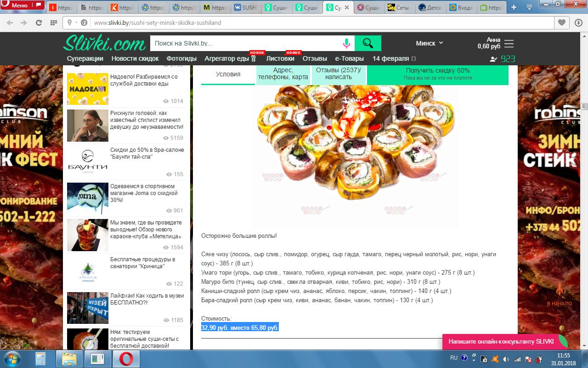Open the Avast antivirus tray icon
The width and height of the screenshot is (588, 368).
495,359
